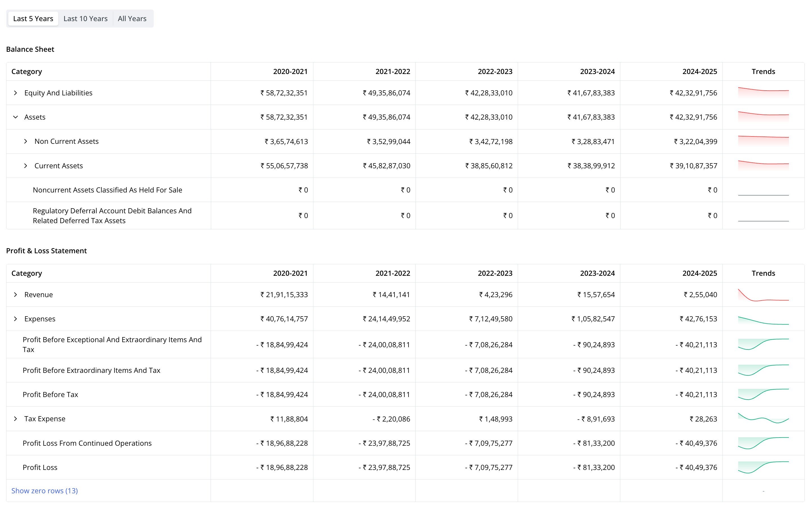This screenshot has width=812, height=511.
Task: Click Revenue value for 2020-2021
Action: tap(284, 295)
